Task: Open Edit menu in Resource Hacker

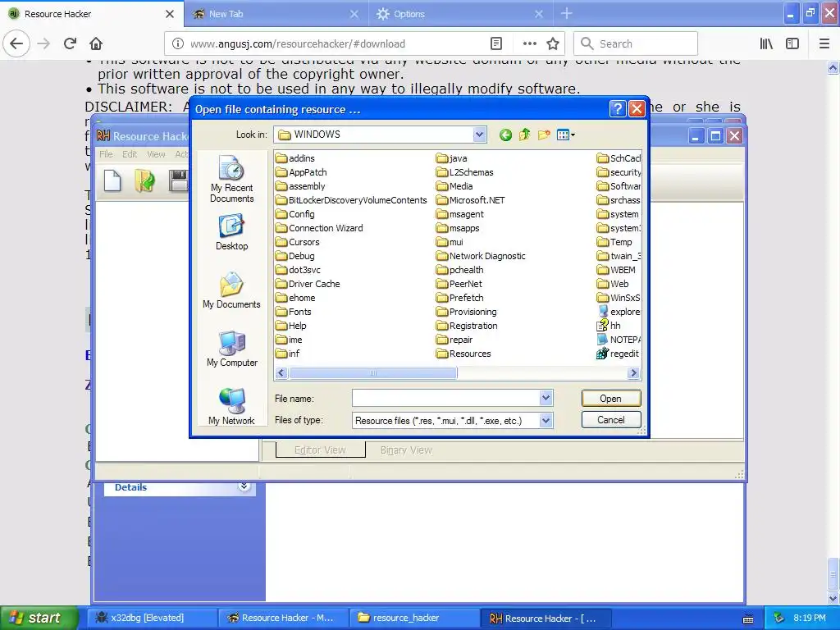Action: [130, 154]
